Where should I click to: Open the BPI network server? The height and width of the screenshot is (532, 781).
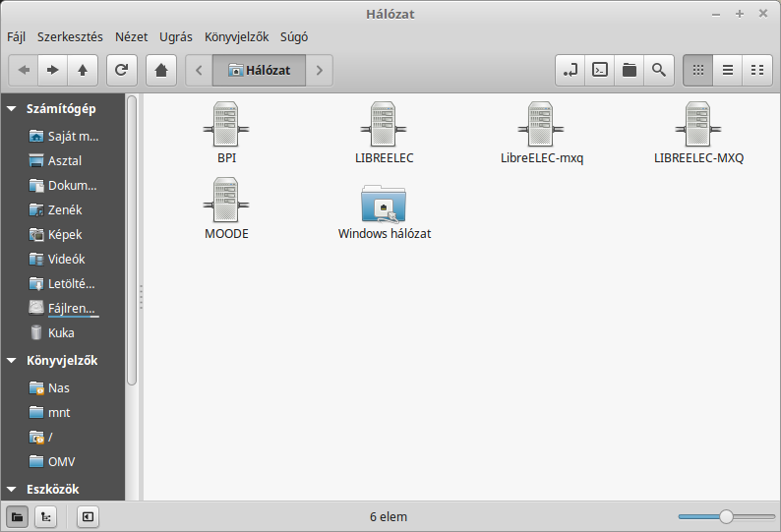click(x=226, y=133)
